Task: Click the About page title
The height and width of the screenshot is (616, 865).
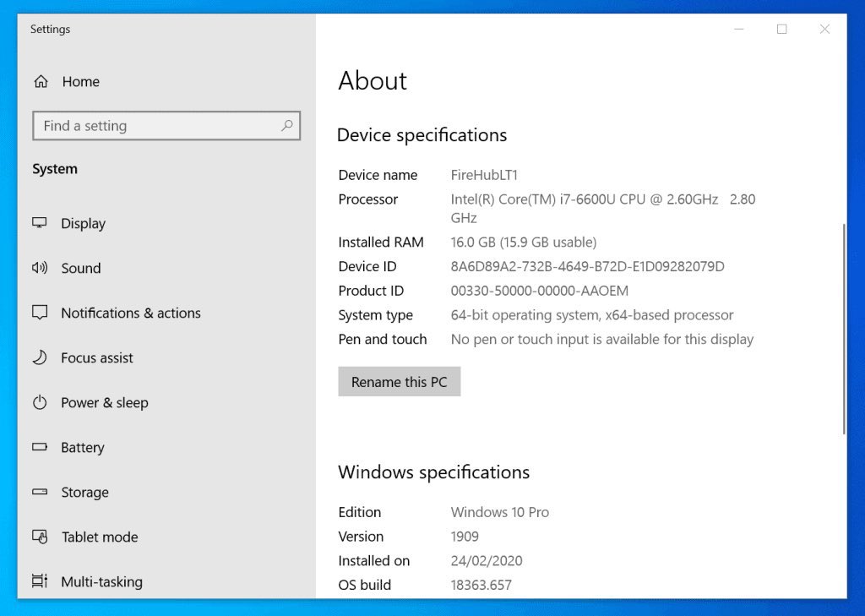Action: click(373, 81)
